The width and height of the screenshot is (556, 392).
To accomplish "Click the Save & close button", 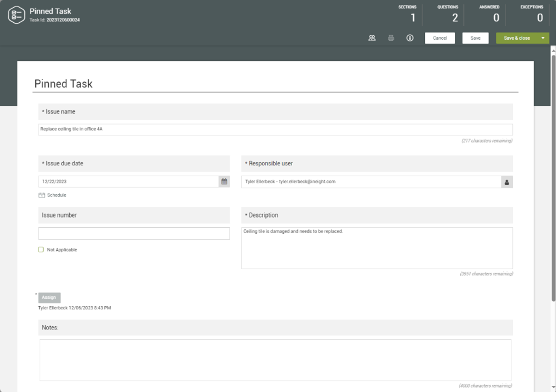I will pos(516,38).
